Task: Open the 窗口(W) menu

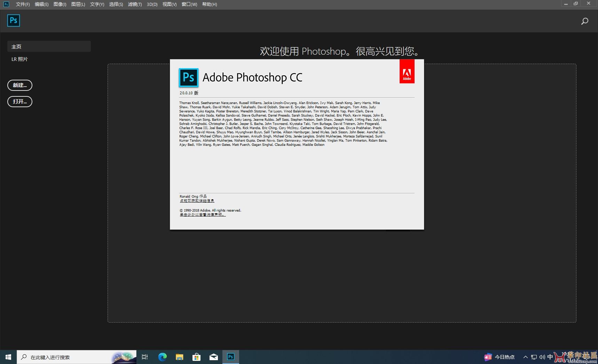Action: coord(189,4)
